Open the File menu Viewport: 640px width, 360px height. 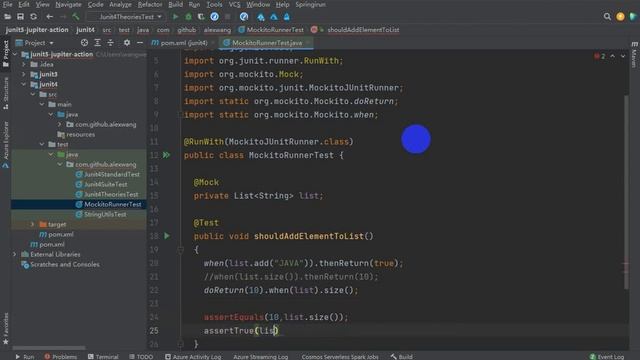[7, 4]
